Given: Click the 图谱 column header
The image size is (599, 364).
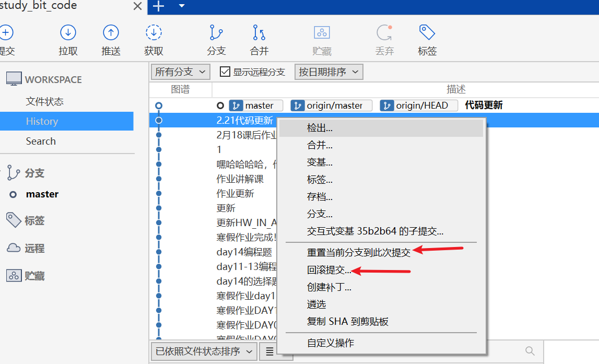Looking at the screenshot, I should point(180,89).
